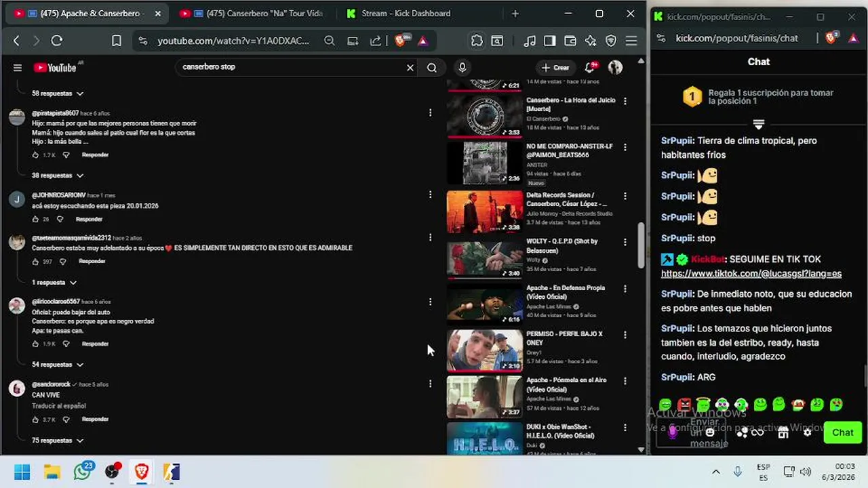
Task: Like the CAN VIVE comment
Action: pyautogui.click(x=35, y=420)
